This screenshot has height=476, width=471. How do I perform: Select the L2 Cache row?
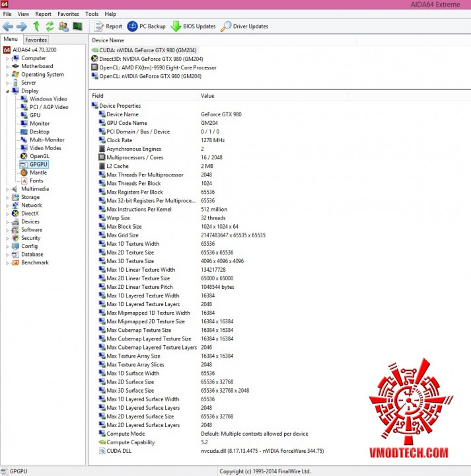(x=156, y=167)
